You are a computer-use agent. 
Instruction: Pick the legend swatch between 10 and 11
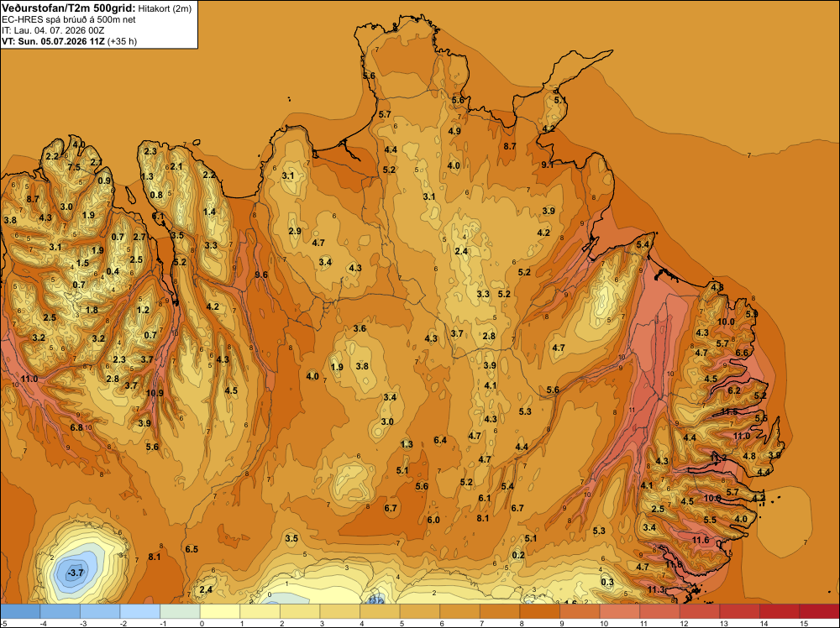coord(620,611)
